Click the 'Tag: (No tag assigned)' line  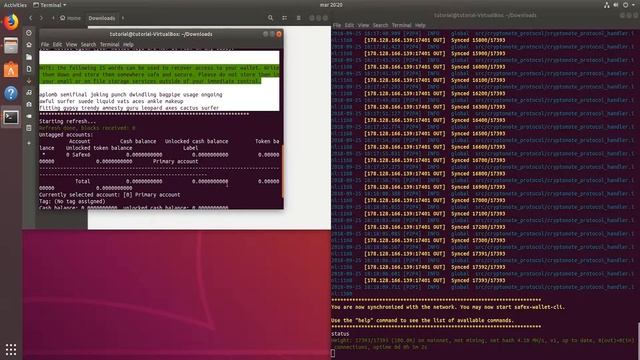coord(72,201)
